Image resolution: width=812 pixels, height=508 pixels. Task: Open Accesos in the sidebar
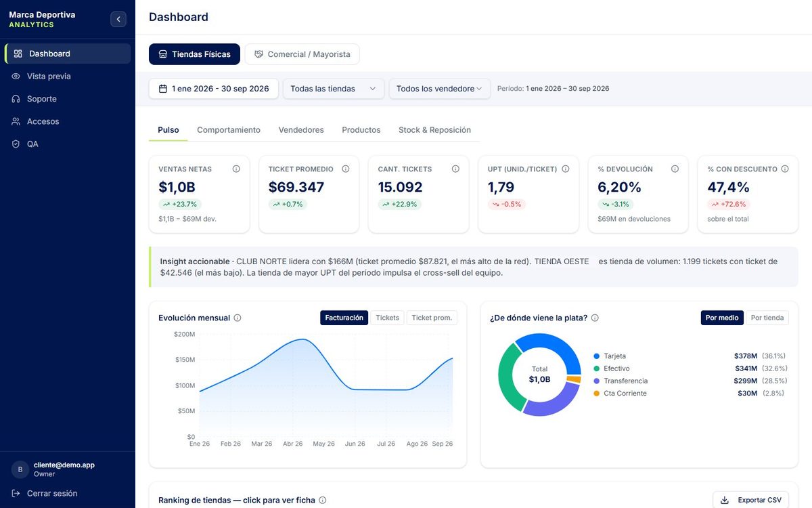coord(68,121)
